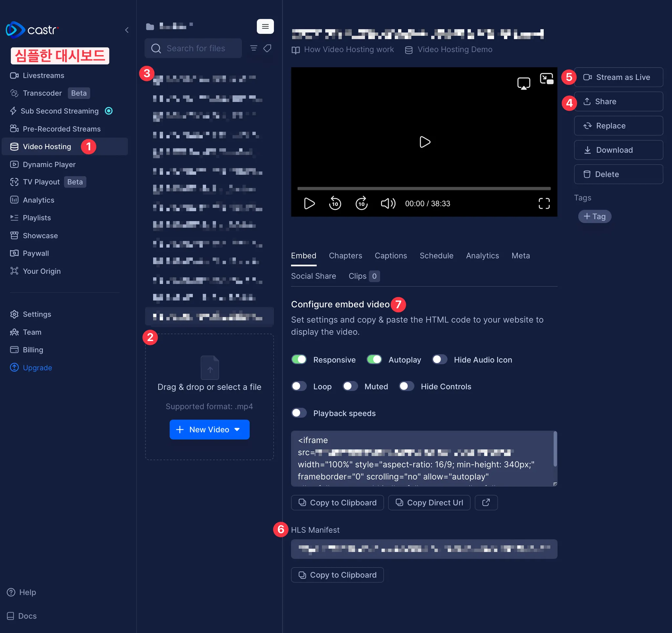Disable the Autoplay toggle
The height and width of the screenshot is (633, 672).
(x=374, y=359)
